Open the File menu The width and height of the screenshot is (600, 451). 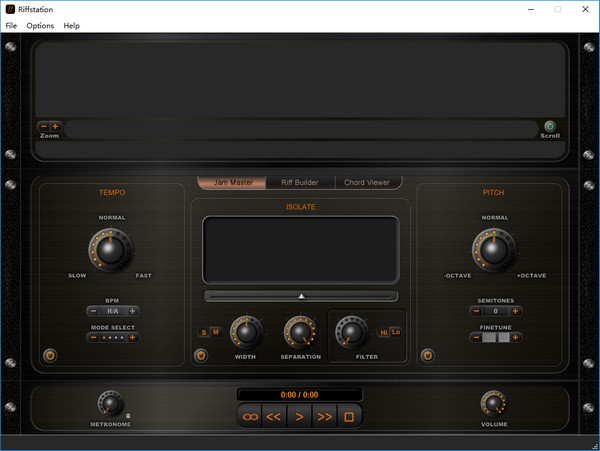pos(11,26)
